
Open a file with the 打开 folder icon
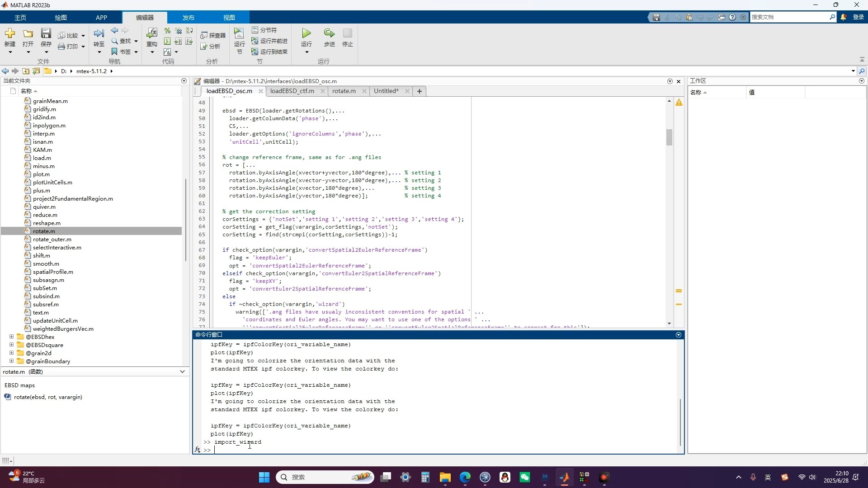[28, 33]
